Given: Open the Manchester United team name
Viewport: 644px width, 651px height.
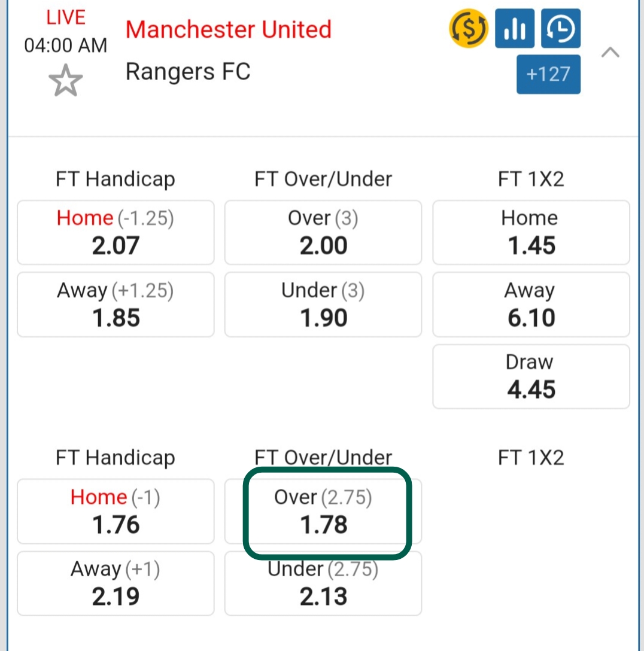Looking at the screenshot, I should point(228,29).
